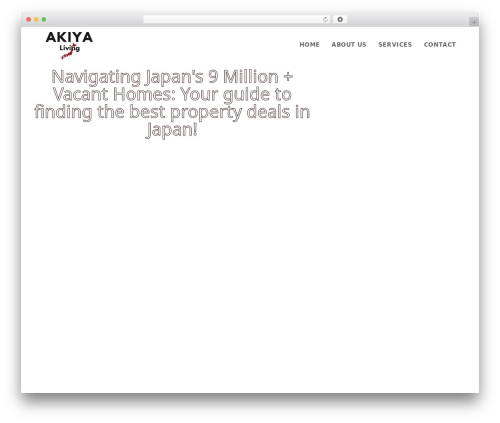Screen dimensions: 500x423
Task: Open the Services menu item
Action: [x=395, y=45]
